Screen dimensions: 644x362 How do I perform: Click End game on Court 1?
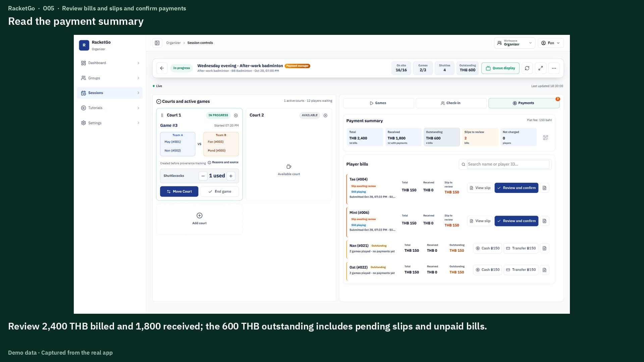click(220, 191)
